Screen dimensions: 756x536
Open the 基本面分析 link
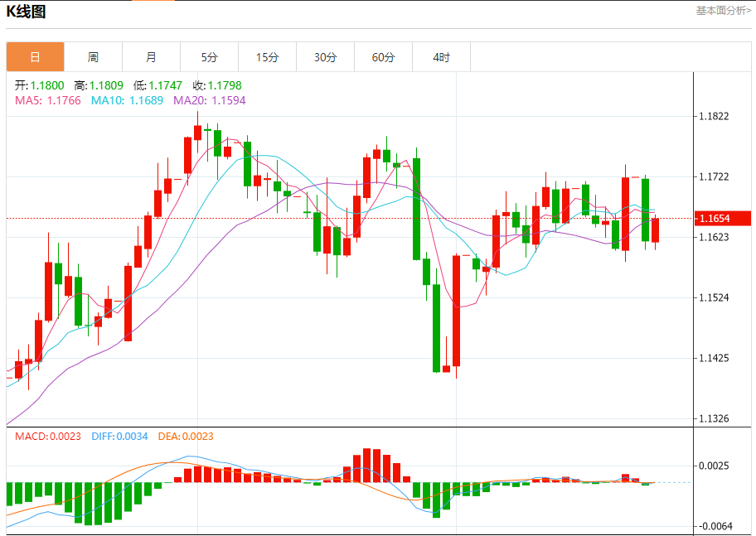click(723, 11)
